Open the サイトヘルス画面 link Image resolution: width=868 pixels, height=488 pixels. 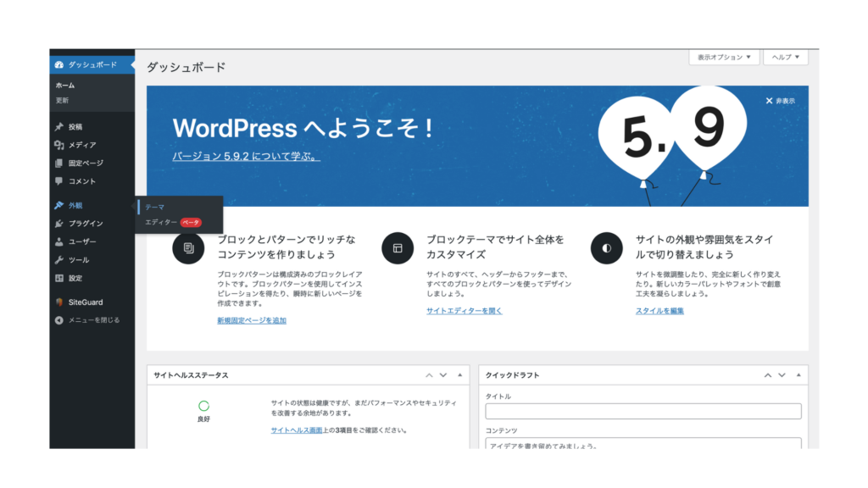tap(297, 430)
